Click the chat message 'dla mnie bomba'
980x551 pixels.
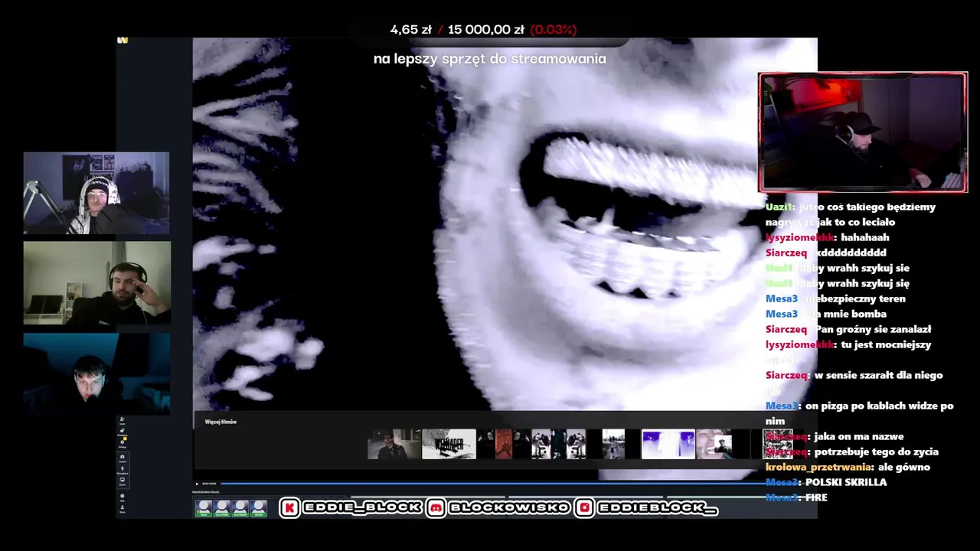845,314
